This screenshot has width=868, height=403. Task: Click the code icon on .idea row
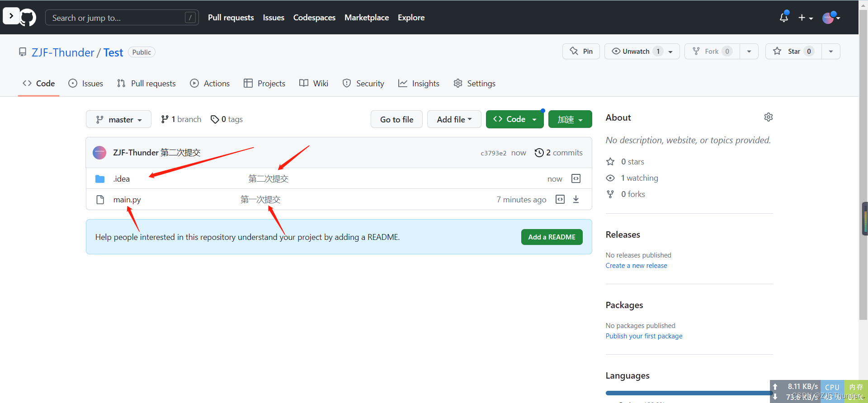click(576, 178)
